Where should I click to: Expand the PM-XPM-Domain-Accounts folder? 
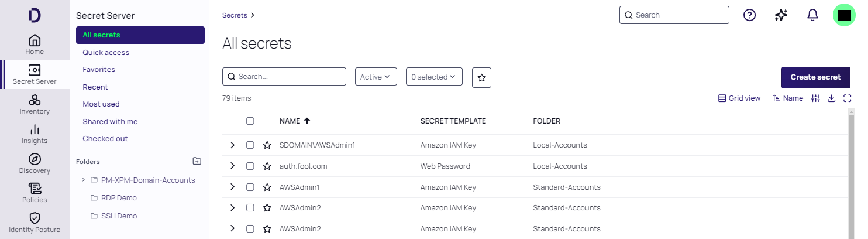pyautogui.click(x=84, y=180)
